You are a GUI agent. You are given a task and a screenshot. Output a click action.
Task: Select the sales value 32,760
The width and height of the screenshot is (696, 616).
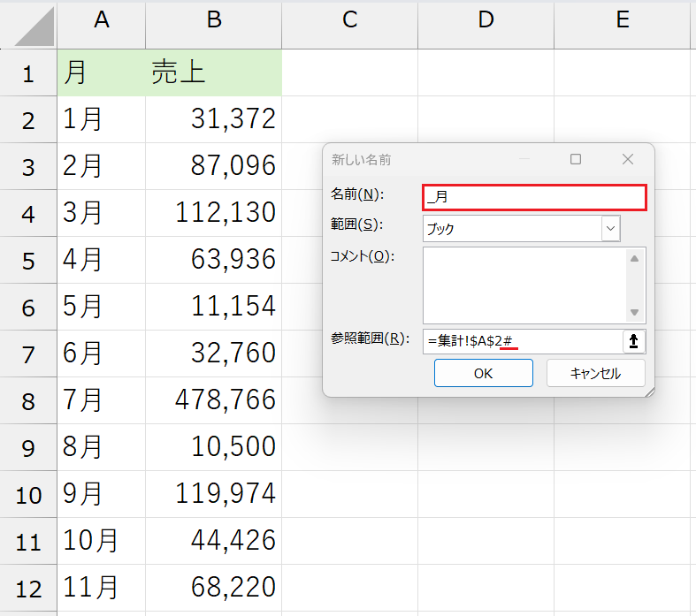point(213,354)
